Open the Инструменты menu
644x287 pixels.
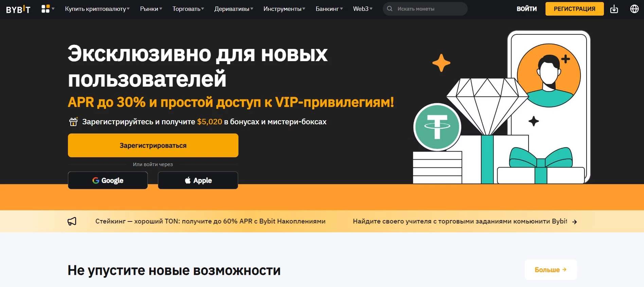click(x=284, y=9)
